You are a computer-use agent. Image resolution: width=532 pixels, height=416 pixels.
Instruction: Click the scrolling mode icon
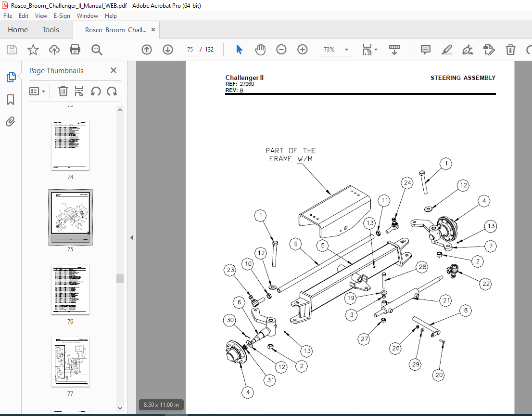click(394, 50)
